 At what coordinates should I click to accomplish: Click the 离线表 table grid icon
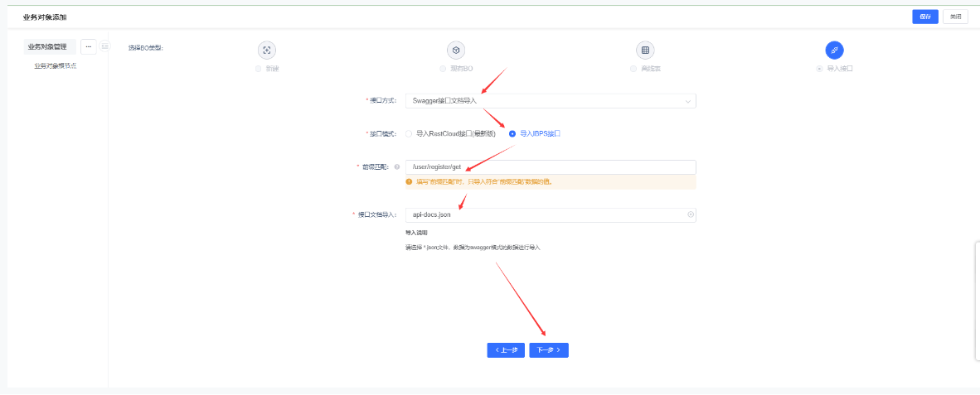(x=645, y=51)
